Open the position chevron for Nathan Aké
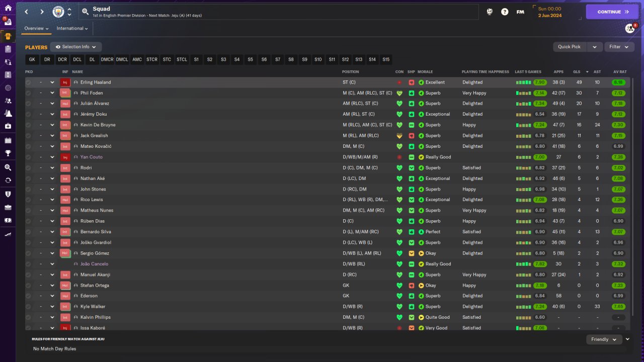The height and width of the screenshot is (362, 644). [52, 178]
